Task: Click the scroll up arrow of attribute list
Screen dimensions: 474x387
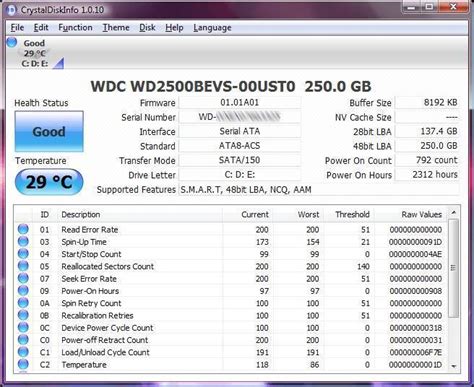Action: tap(454, 213)
